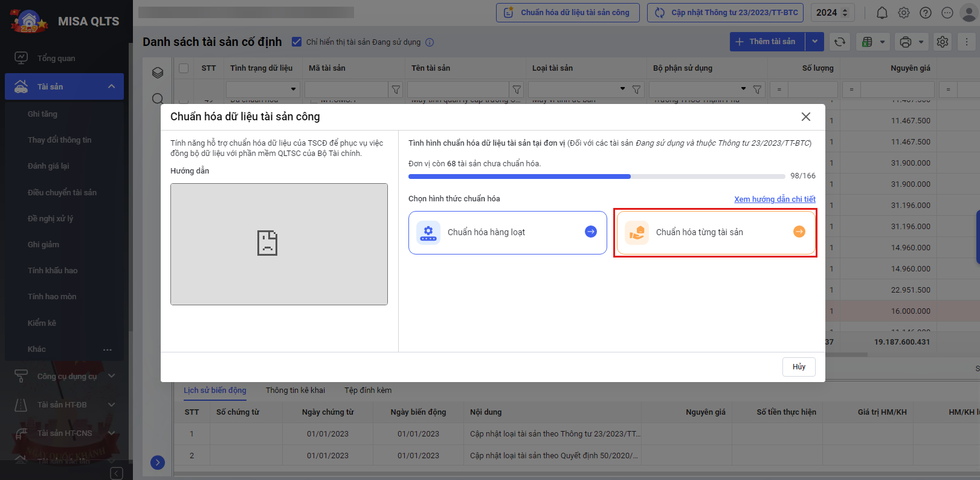Open the notifications bell icon

pyautogui.click(x=882, y=13)
